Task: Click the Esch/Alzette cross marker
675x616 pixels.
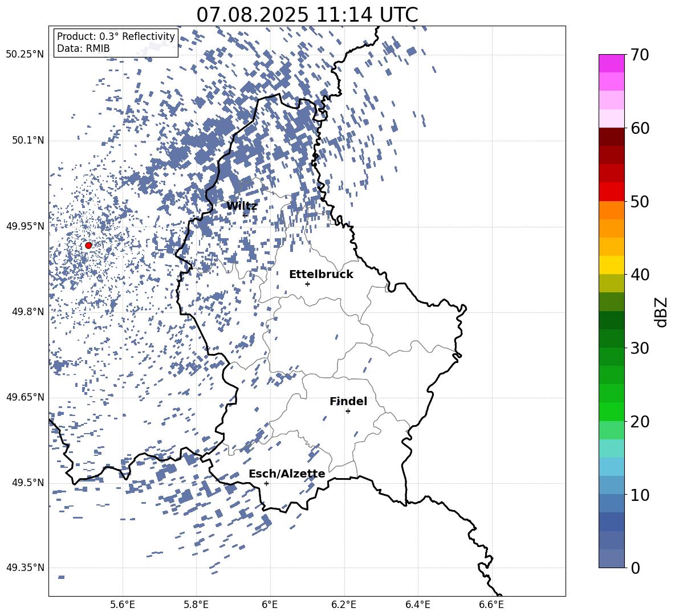Action: click(x=266, y=483)
